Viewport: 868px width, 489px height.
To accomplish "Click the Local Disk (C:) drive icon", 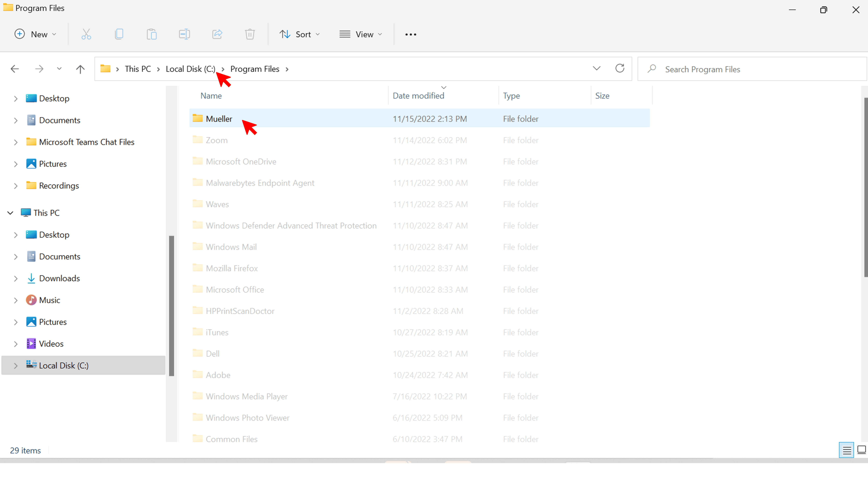I will (x=31, y=365).
